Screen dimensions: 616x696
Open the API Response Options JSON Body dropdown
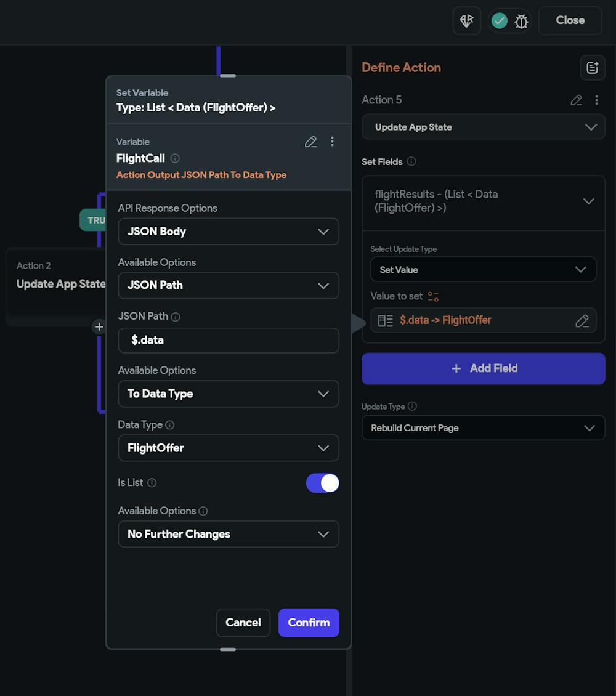coord(228,232)
